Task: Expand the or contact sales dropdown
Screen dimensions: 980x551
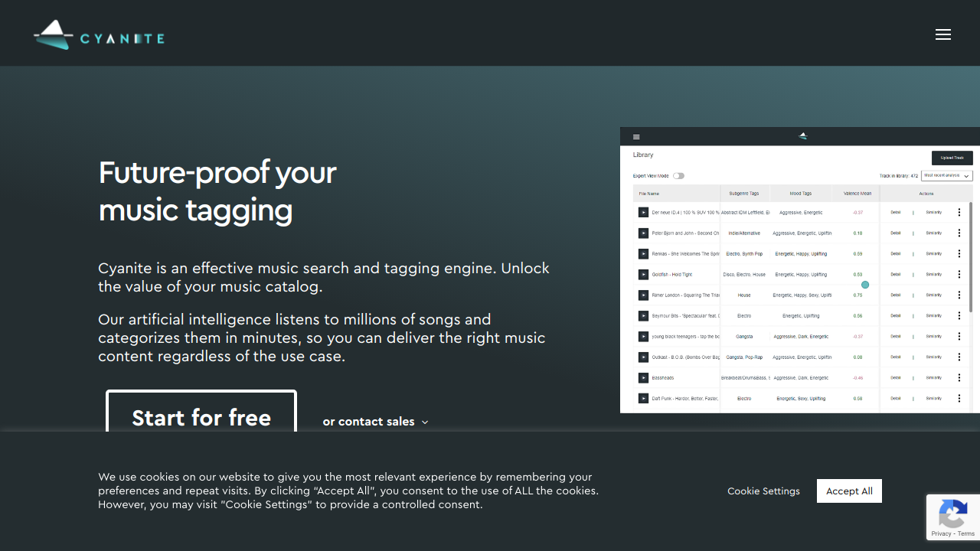Action: coord(375,422)
